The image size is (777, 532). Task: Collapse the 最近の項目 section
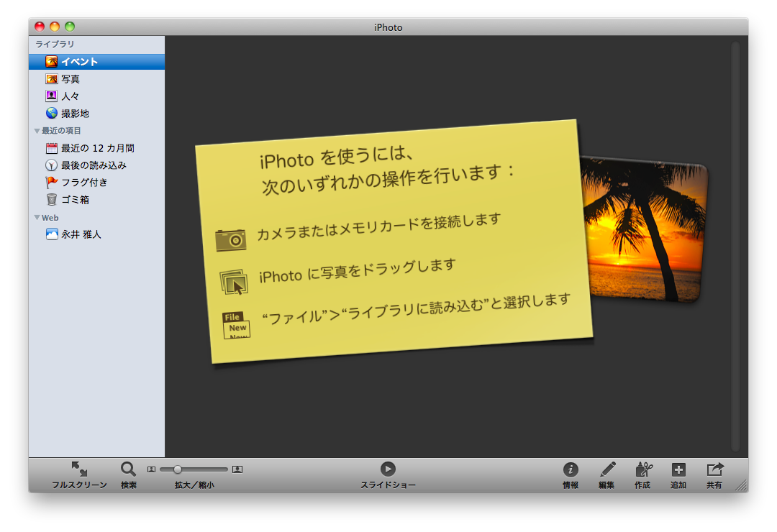pos(37,132)
